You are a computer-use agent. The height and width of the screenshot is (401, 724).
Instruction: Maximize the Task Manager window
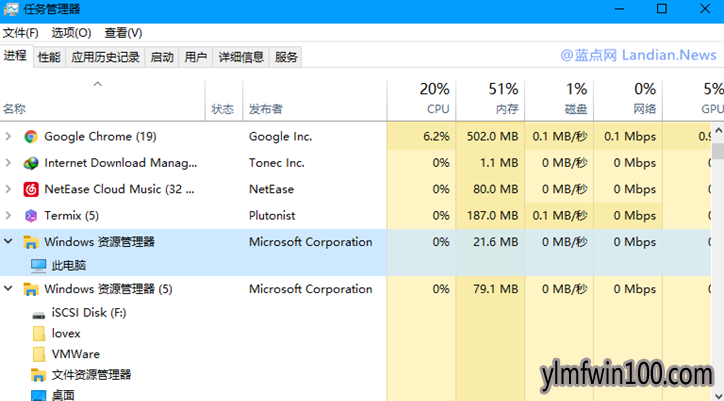click(x=662, y=9)
